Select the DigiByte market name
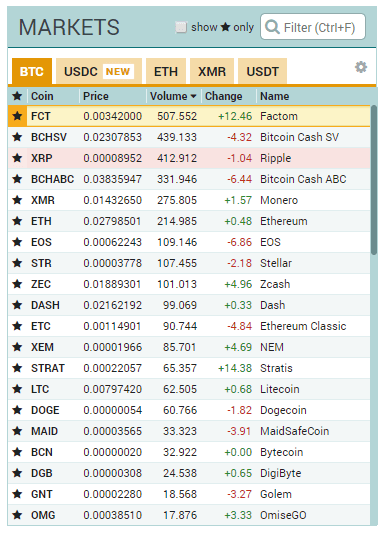The width and height of the screenshot is (386, 534). [x=281, y=473]
